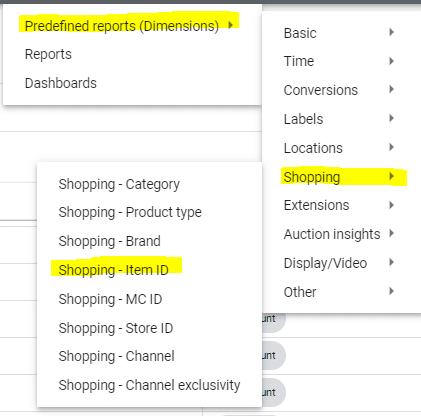The height and width of the screenshot is (416, 421).
Task: Choose Shopping - Product type report
Action: tap(149, 212)
